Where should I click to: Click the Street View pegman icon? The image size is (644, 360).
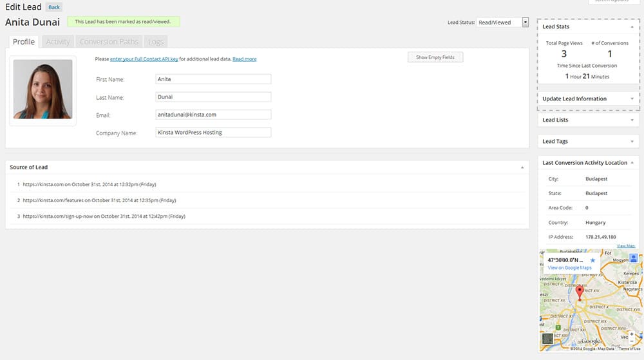click(633, 258)
